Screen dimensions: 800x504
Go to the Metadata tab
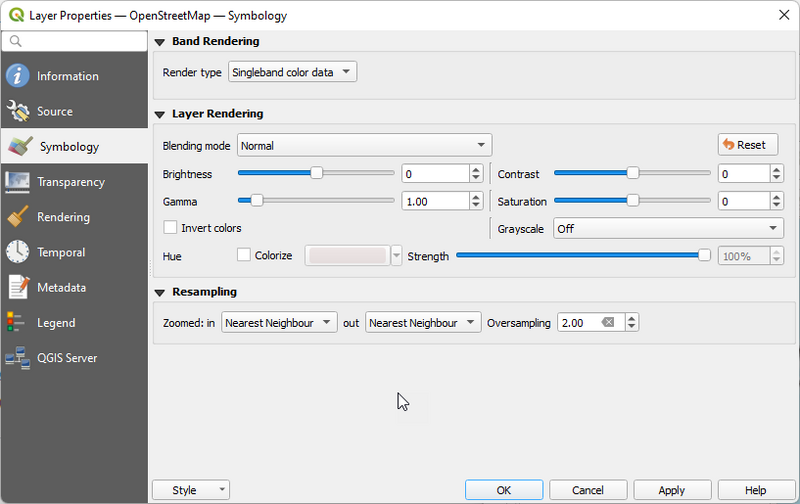pyautogui.click(x=74, y=287)
